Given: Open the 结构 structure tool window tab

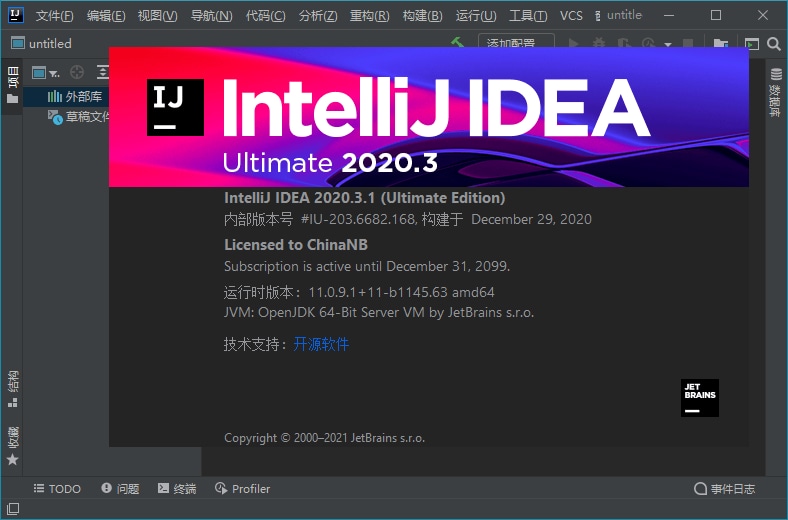Looking at the screenshot, I should pos(13,389).
